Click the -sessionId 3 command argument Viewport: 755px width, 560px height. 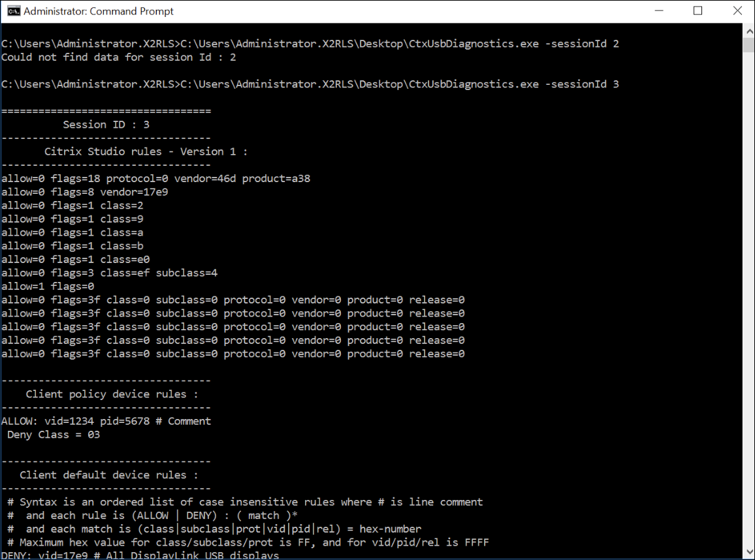coord(581,84)
